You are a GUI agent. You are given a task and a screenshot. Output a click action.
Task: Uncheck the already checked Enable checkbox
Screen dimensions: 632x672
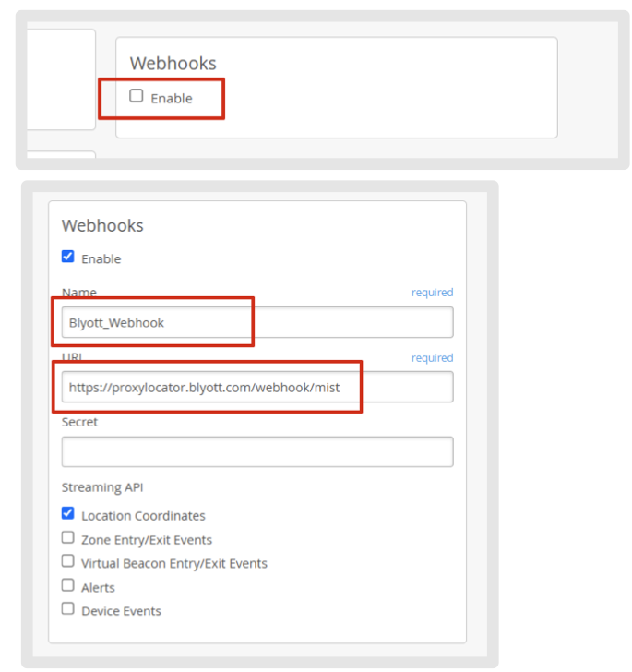[x=68, y=258]
